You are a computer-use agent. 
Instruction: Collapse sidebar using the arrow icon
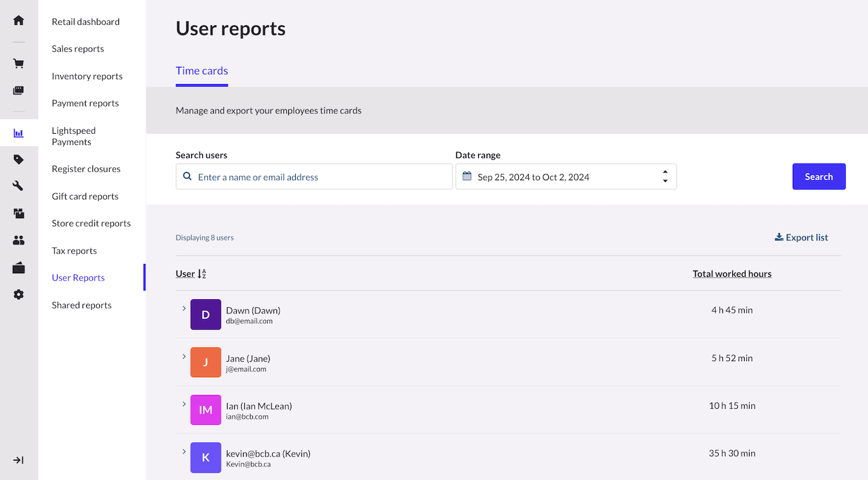[19, 460]
